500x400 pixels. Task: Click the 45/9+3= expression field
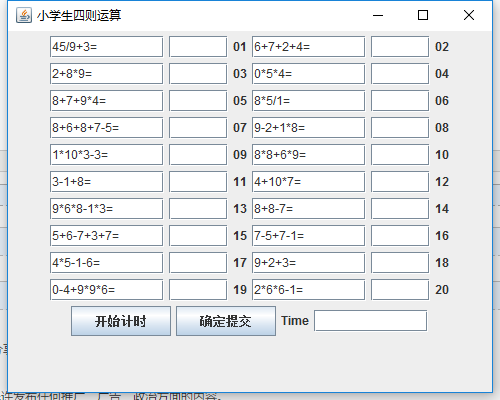[x=107, y=47]
